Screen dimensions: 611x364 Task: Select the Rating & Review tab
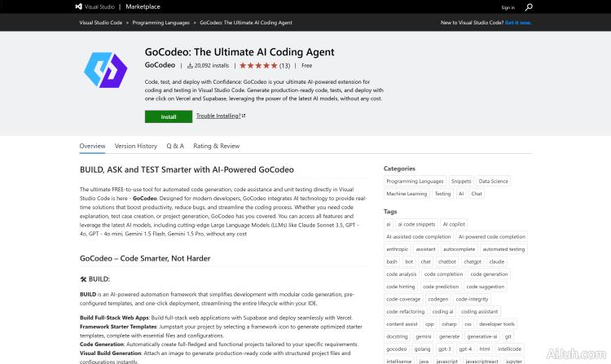216,146
